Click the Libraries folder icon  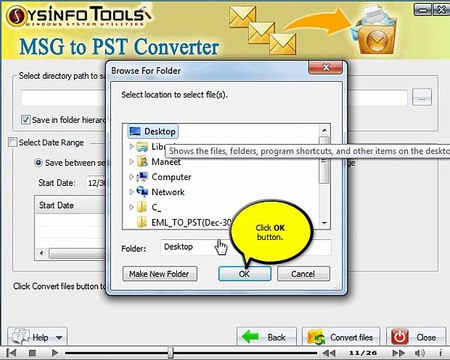(x=142, y=147)
